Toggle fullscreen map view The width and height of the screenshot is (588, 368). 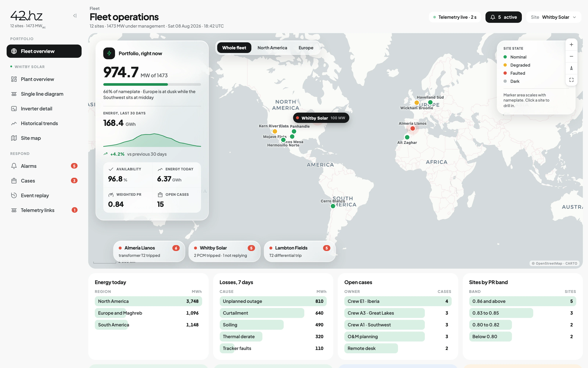[x=571, y=80]
